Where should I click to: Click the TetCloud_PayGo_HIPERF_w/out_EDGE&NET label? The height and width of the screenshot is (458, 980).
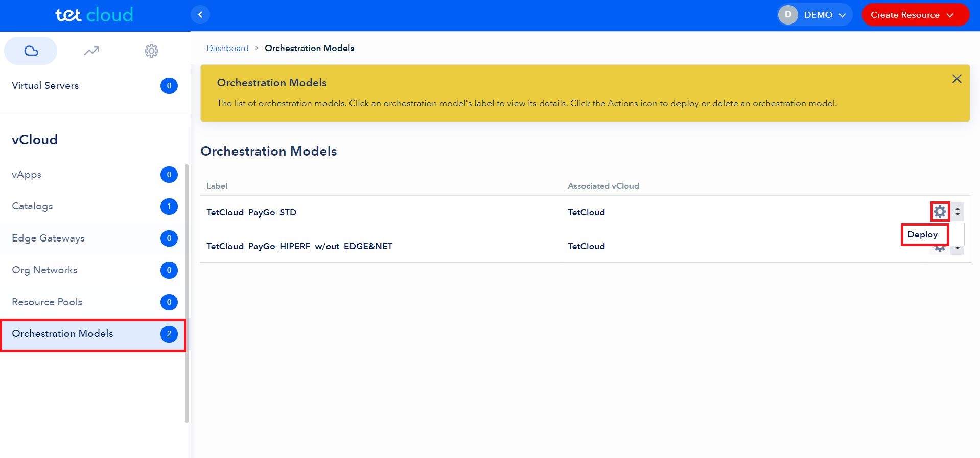[299, 246]
